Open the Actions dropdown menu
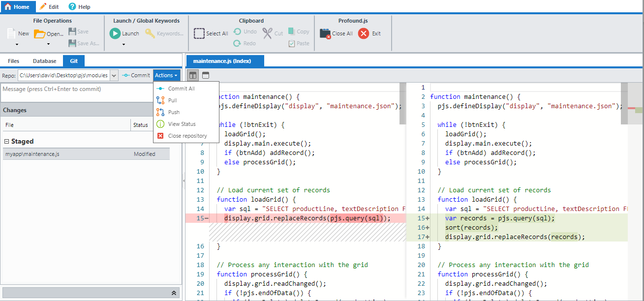The image size is (644, 301). (x=166, y=75)
